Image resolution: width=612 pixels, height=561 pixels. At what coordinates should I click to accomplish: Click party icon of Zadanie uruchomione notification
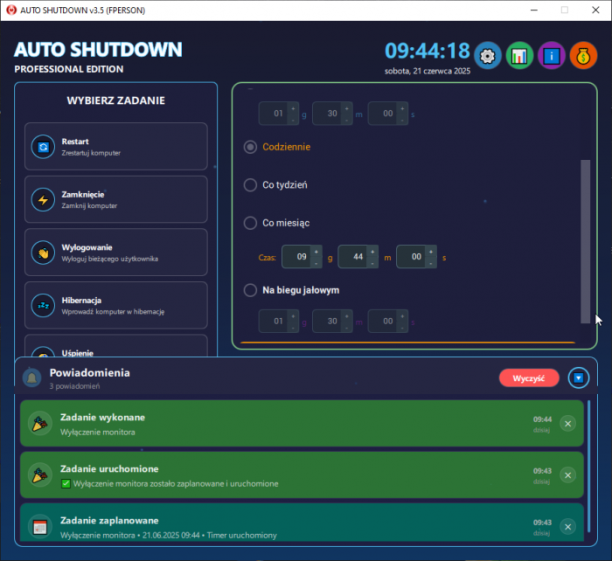coord(40,475)
